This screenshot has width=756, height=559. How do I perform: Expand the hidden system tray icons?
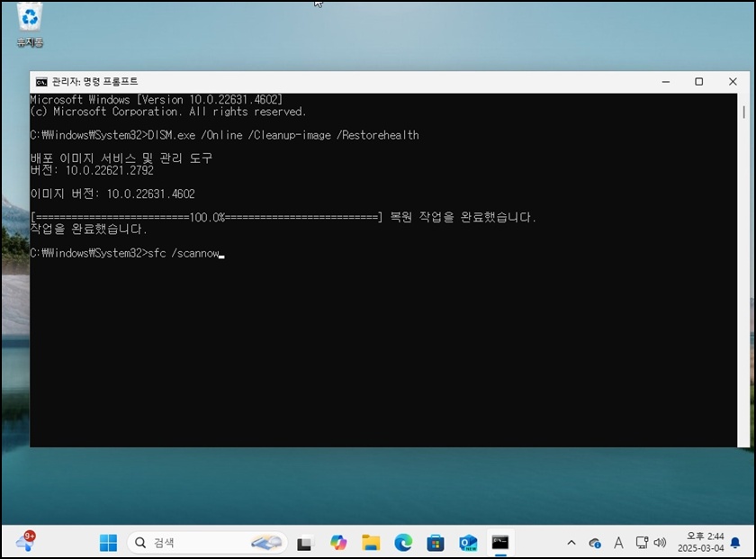(571, 543)
